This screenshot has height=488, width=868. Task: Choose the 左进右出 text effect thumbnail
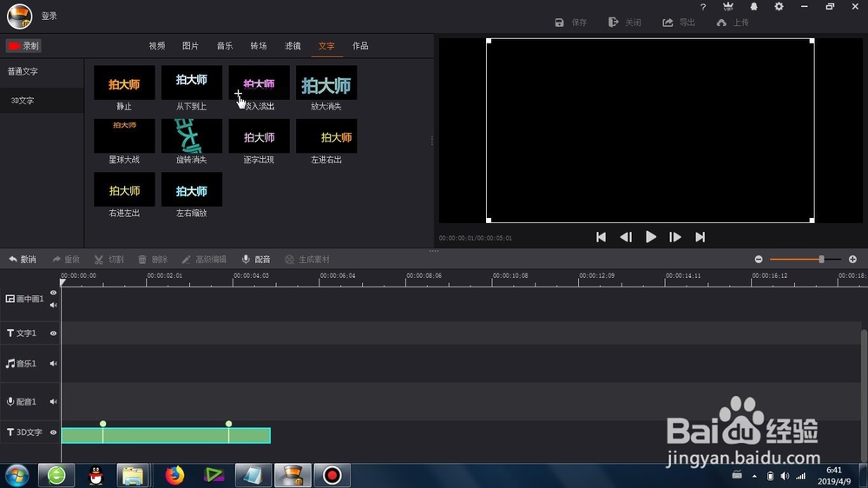click(326, 135)
